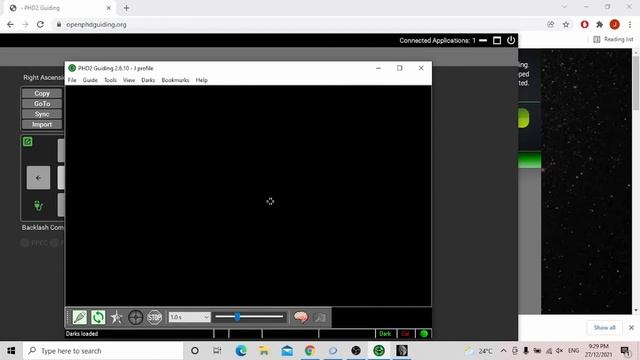This screenshot has height=360, width=640.
Task: Open File Explorer from taskbar
Action: pos(264,351)
